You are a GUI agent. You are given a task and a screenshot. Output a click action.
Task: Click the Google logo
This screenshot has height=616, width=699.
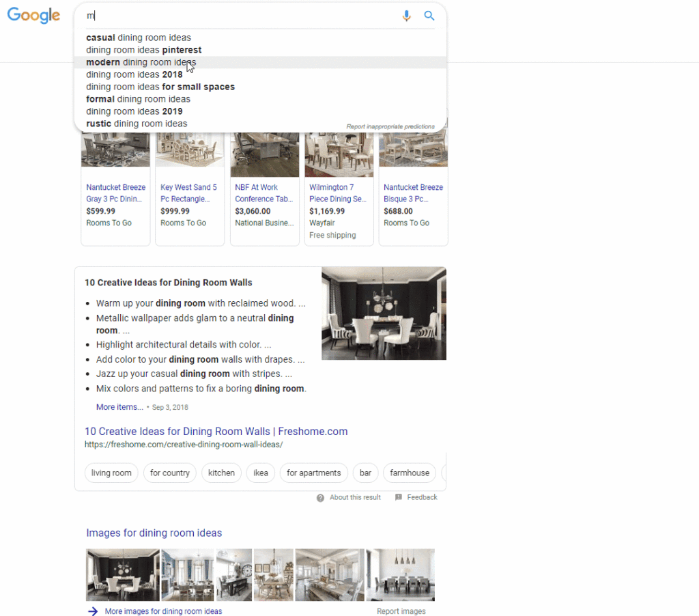coord(33,15)
